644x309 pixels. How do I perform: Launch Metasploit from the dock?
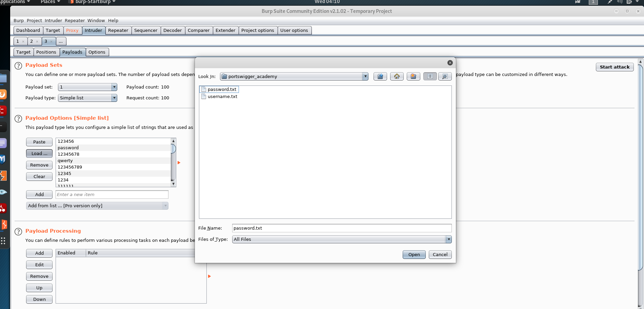2,159
